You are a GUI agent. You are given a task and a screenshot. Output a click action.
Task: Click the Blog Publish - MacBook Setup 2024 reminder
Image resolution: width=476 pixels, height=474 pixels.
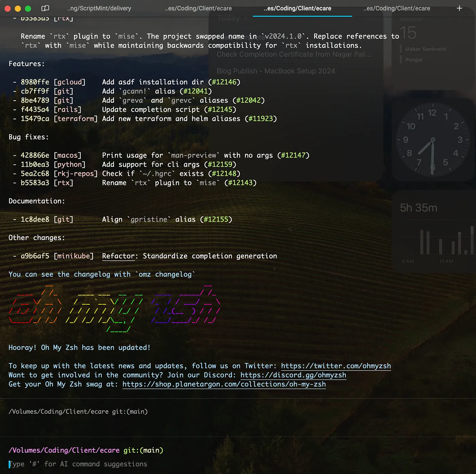click(x=276, y=71)
